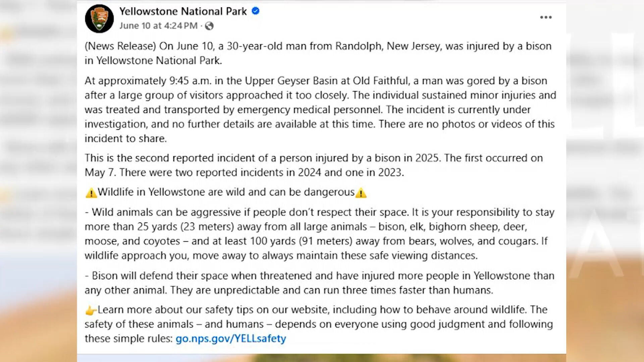Click the Yellowstone National Park profile logo
The height and width of the screenshot is (362, 644).
(99, 19)
